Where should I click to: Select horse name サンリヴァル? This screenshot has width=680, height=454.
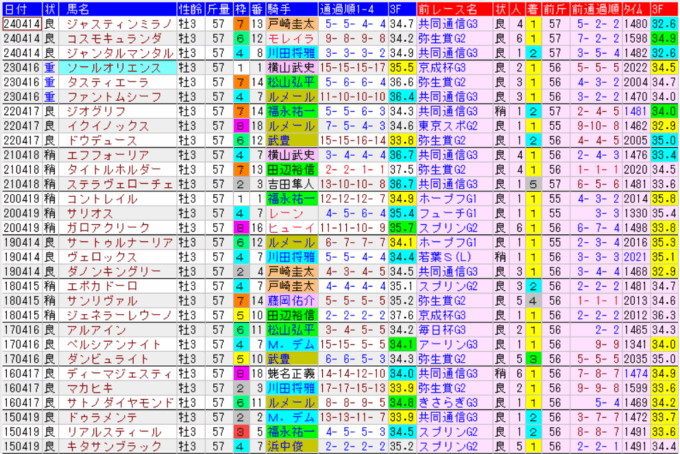click(102, 301)
